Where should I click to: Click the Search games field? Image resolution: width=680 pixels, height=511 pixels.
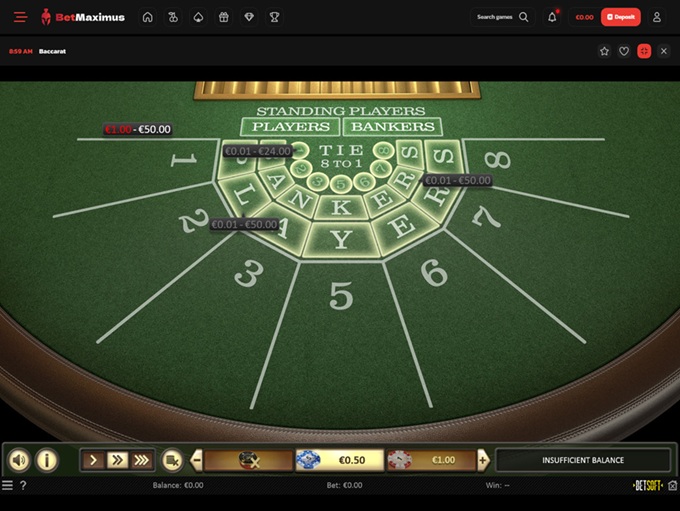(x=503, y=17)
